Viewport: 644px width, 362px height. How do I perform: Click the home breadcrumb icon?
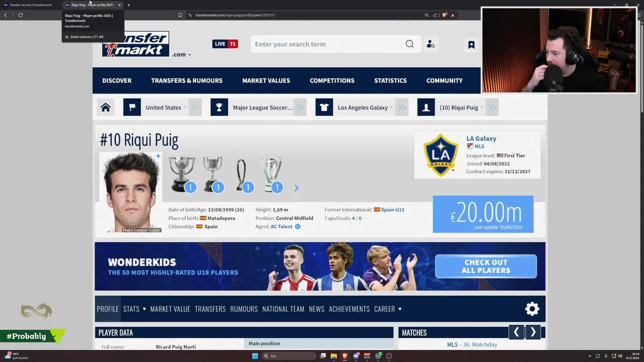106,107
